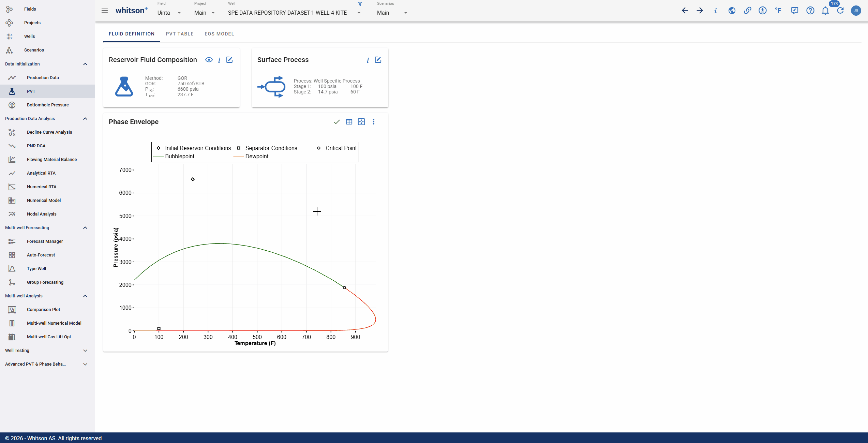Go to the Wells page
Image resolution: width=868 pixels, height=443 pixels.
coord(47,36)
